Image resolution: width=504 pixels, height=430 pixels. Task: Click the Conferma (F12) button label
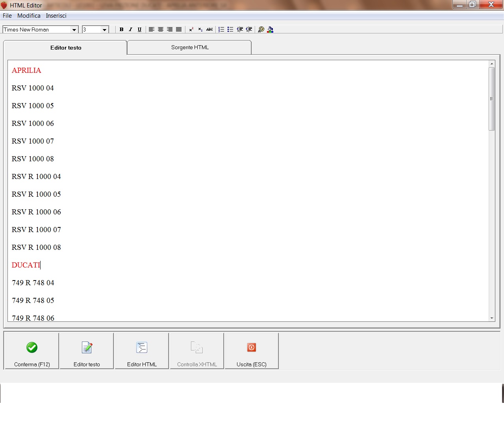32,364
